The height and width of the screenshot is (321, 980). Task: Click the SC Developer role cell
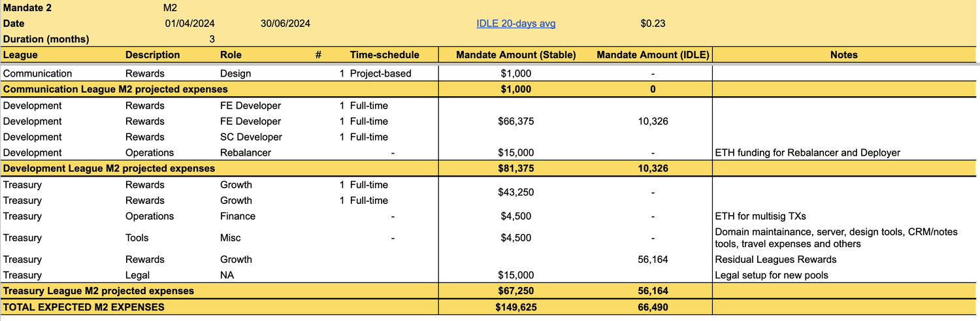coord(251,137)
